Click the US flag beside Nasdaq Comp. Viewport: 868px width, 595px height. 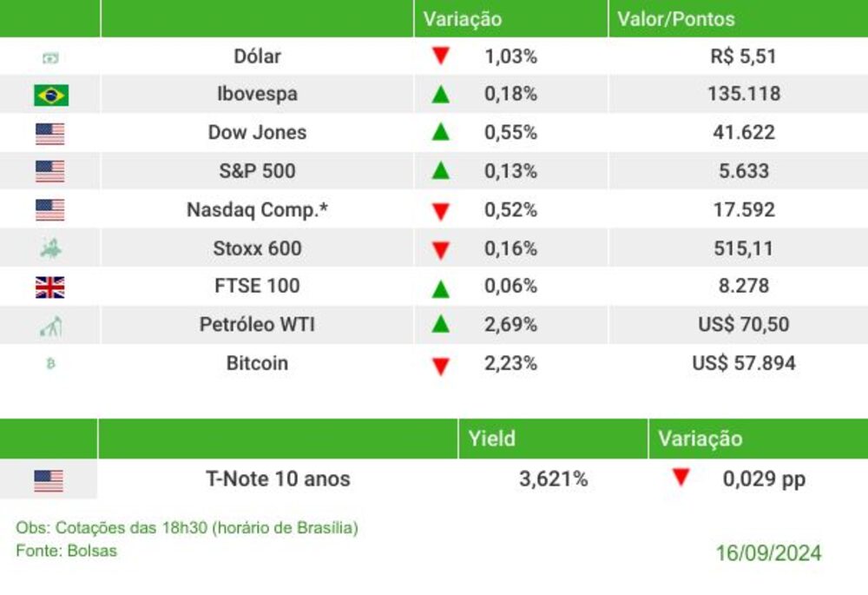[49, 210]
